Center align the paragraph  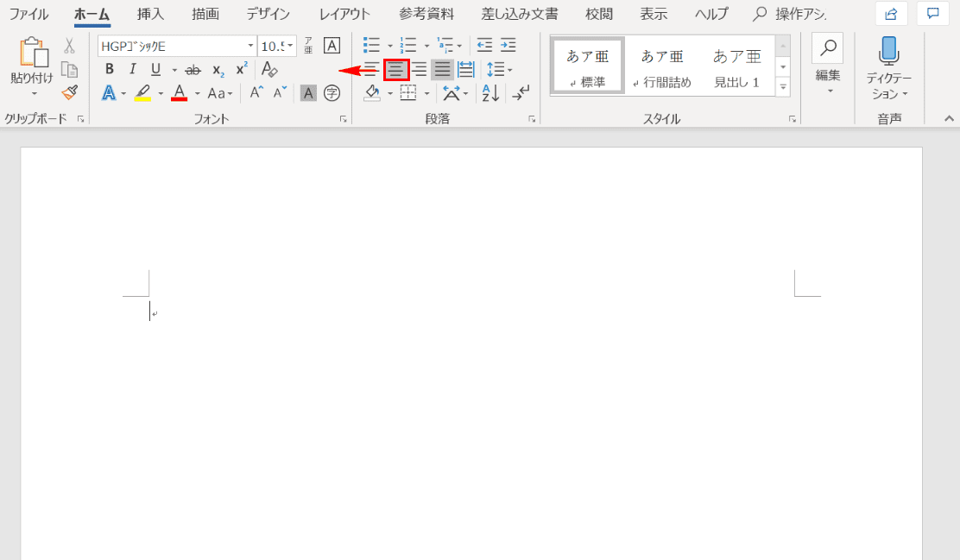pos(396,70)
